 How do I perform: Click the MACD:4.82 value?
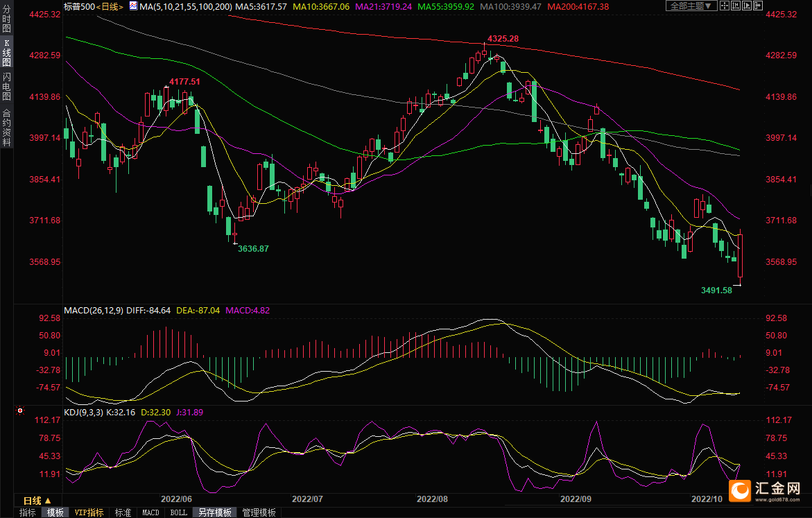(x=248, y=310)
